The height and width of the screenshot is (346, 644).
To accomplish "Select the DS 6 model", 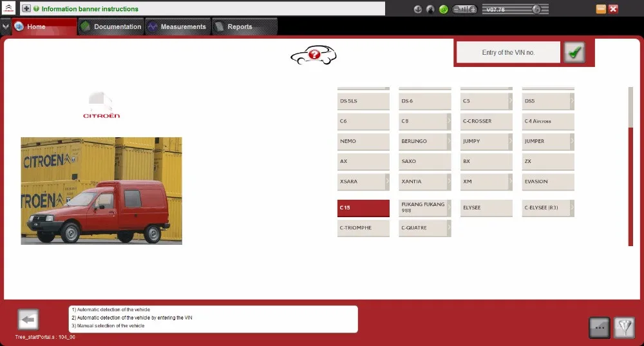I will click(x=424, y=101).
